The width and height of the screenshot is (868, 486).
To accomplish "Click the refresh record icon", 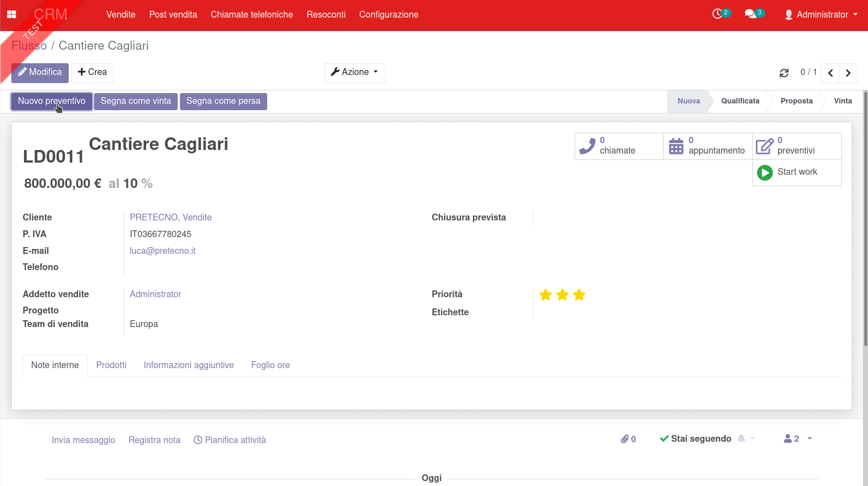I will [x=784, y=73].
